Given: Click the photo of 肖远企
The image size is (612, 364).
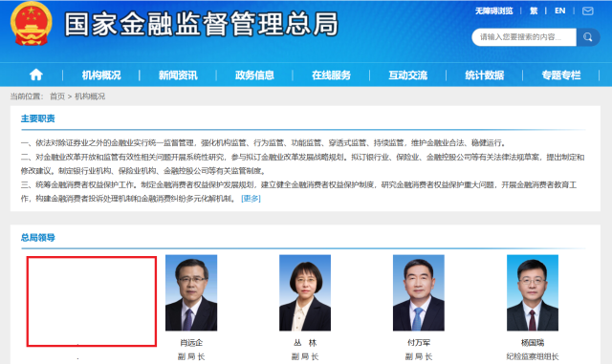Looking at the screenshot, I should [x=191, y=292].
